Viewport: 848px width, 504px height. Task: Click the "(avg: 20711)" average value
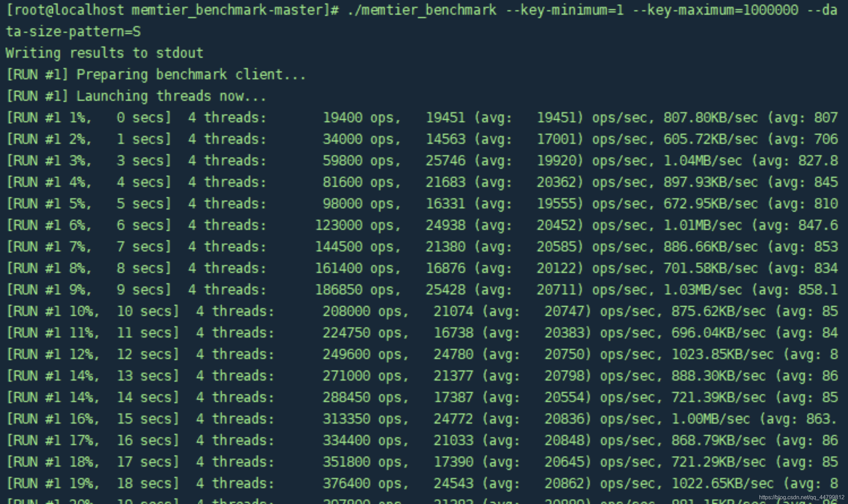(x=529, y=290)
